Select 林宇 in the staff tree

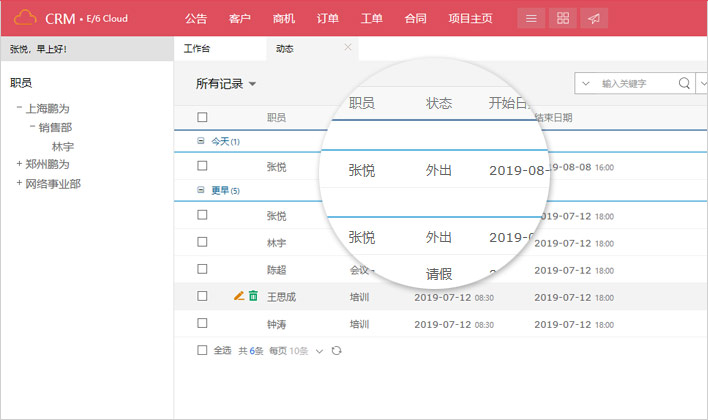(64, 146)
